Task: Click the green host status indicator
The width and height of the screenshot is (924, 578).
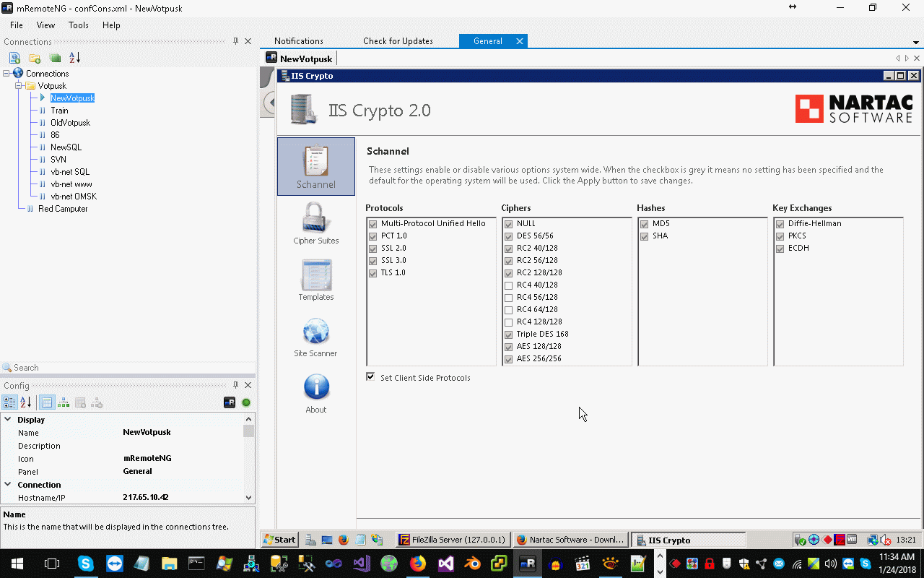Action: tap(246, 402)
